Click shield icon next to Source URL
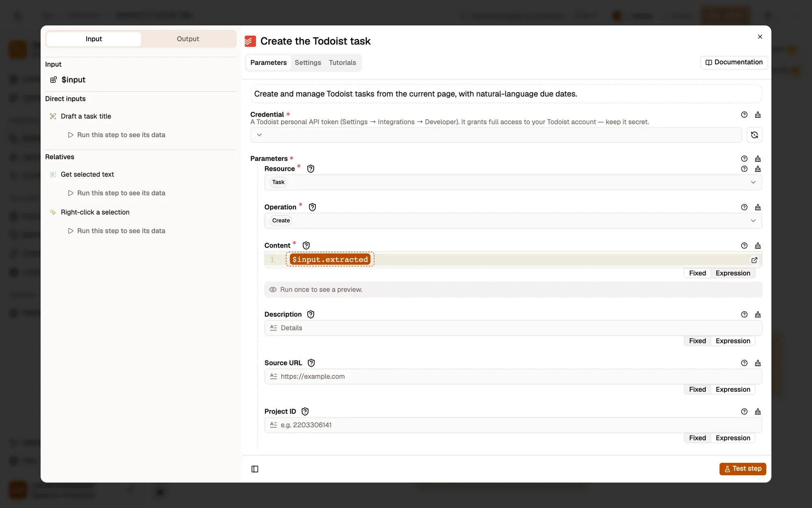Screen dimensions: 812x508 pos(311,363)
